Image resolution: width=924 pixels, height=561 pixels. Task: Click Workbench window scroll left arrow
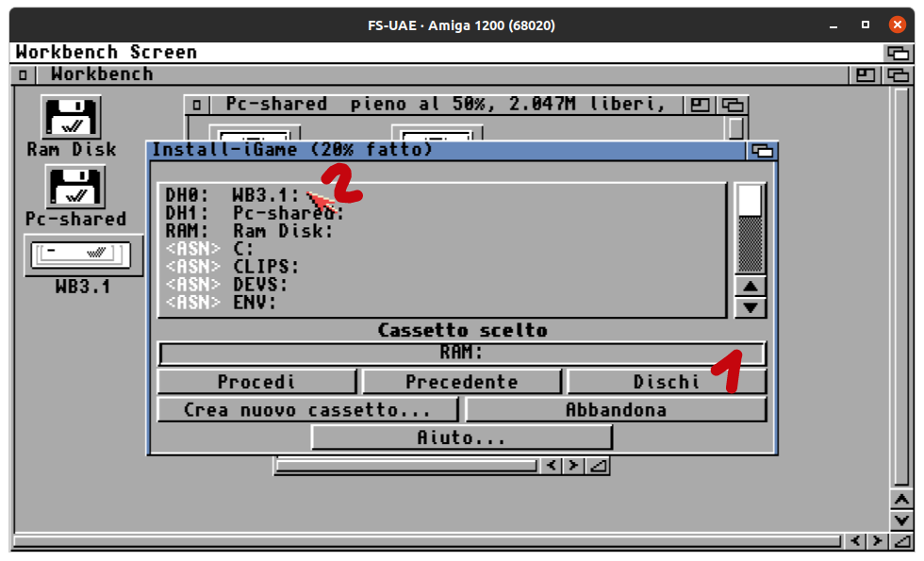click(856, 540)
